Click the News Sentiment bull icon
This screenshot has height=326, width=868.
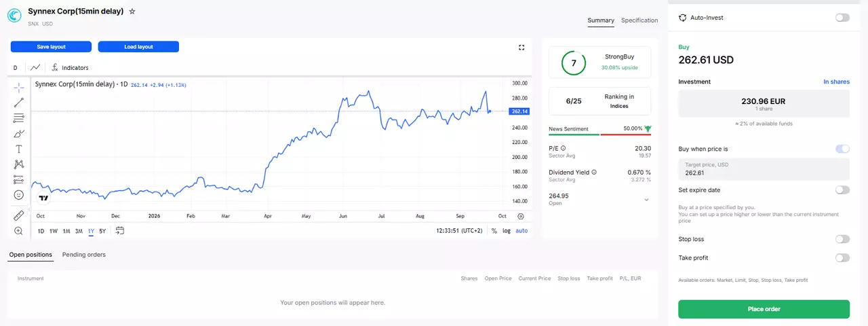pyautogui.click(x=648, y=128)
